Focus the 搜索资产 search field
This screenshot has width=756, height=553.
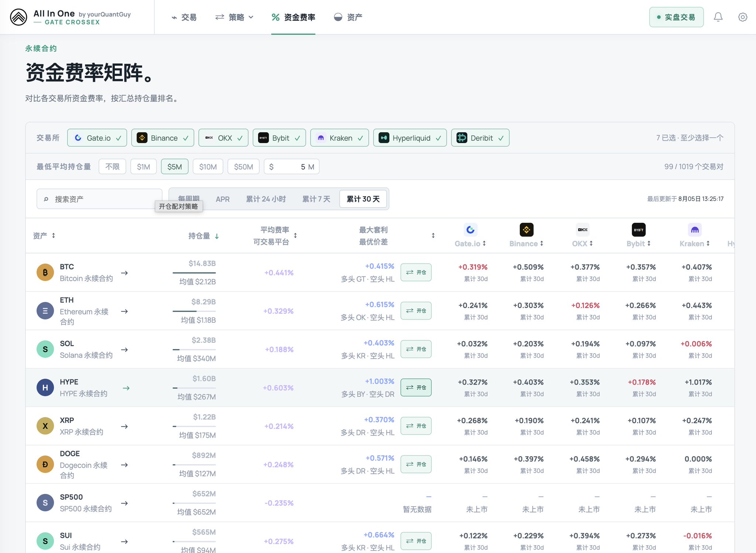point(99,199)
